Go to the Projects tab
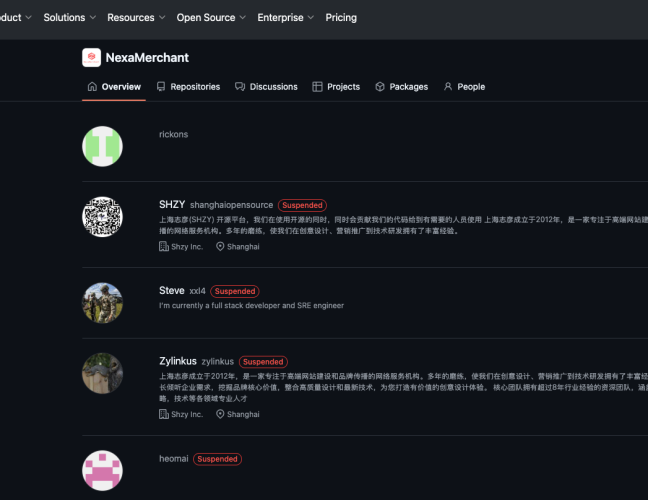 click(x=336, y=87)
